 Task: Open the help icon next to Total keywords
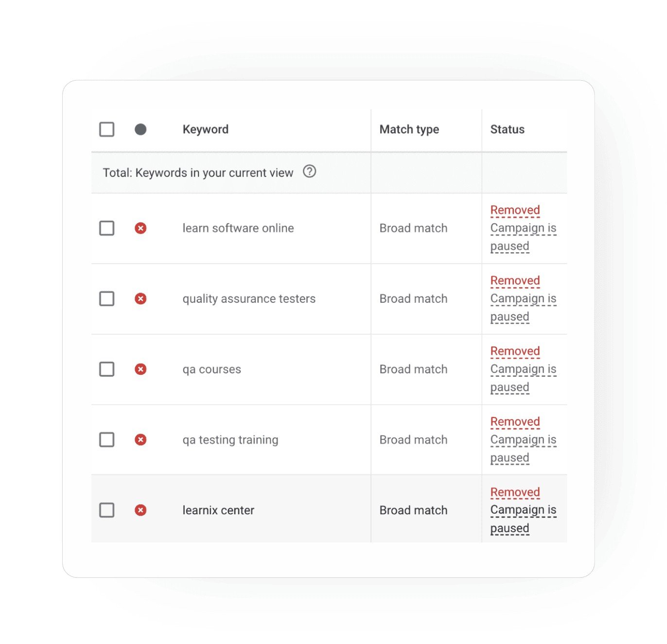(x=309, y=172)
